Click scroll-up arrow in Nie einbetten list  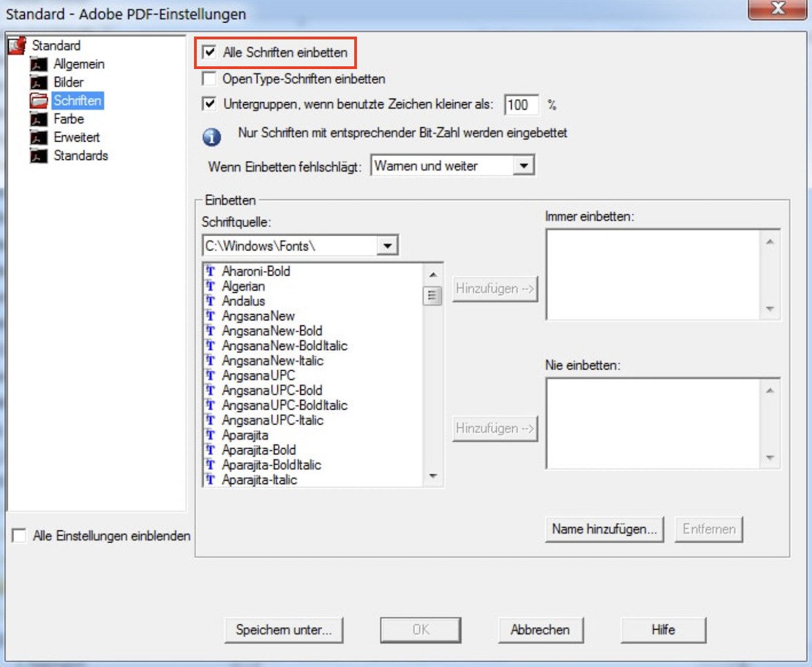click(x=770, y=391)
